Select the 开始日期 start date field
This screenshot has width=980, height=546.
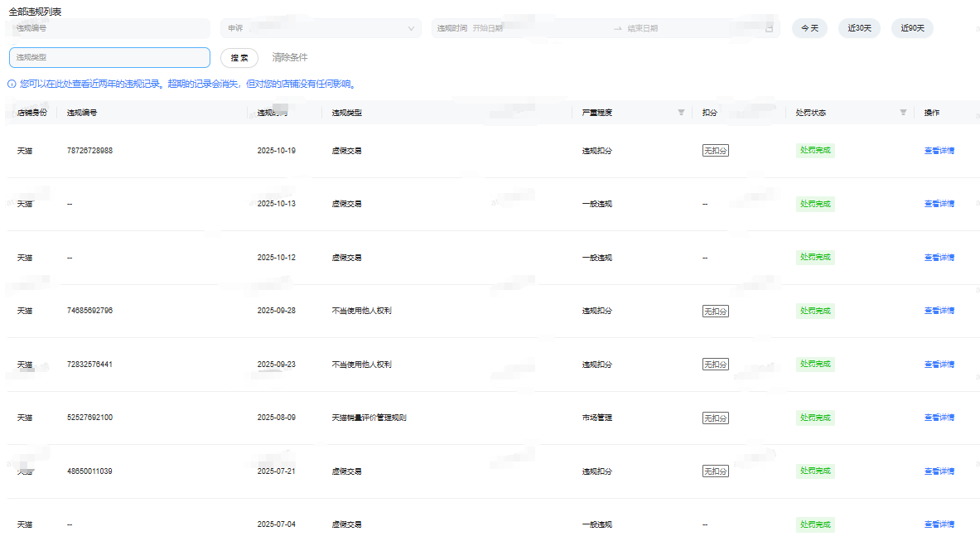tap(530, 28)
